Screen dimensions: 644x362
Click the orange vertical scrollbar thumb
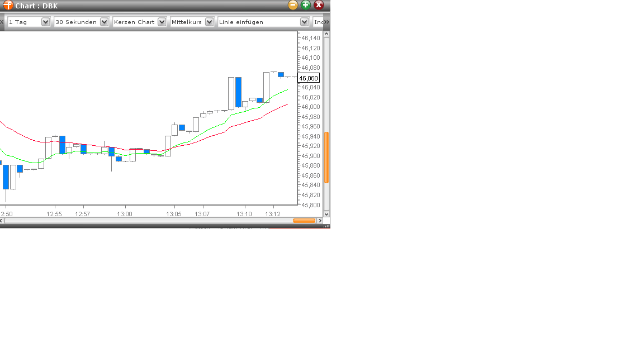(326, 158)
